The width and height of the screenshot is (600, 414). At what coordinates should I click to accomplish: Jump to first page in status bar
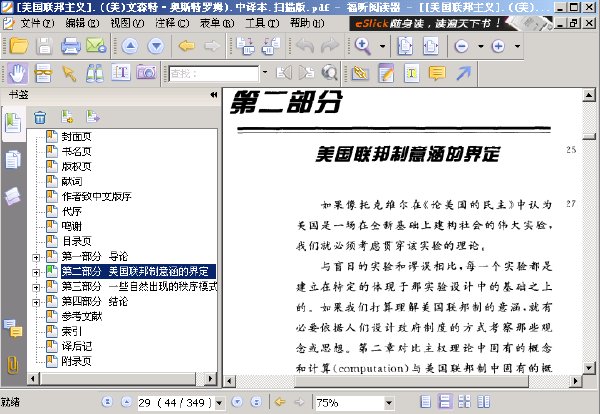point(107,402)
